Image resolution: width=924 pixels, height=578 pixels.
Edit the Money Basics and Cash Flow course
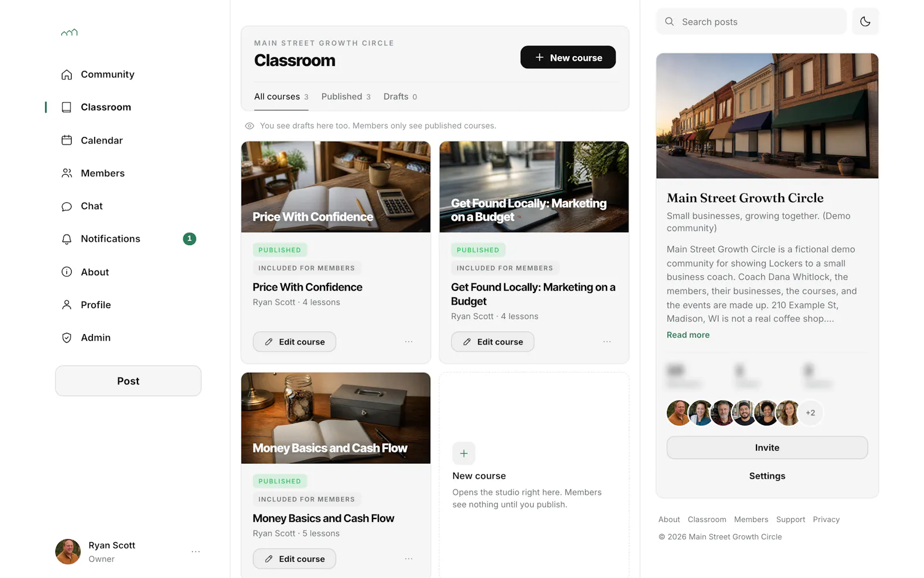tap(295, 559)
